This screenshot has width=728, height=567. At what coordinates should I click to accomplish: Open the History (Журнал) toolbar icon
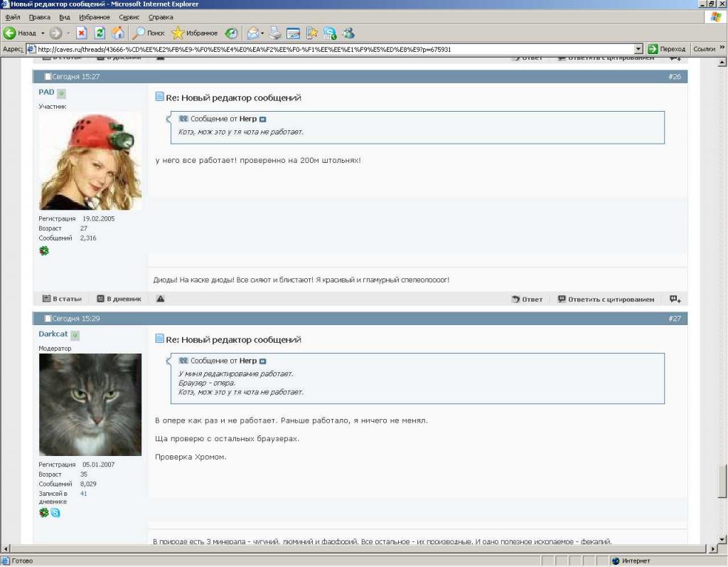coord(231,33)
